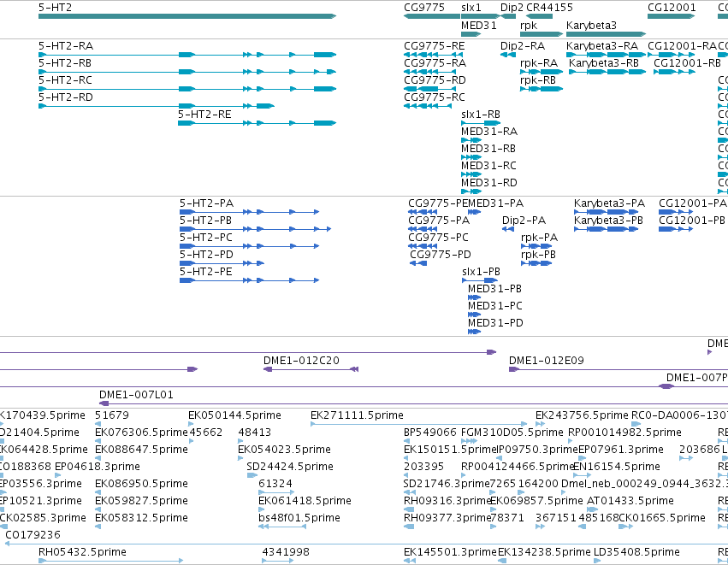Viewport: 728px width, 565px height.
Task: Select transcript 5-HT2-RB label
Action: [65, 63]
